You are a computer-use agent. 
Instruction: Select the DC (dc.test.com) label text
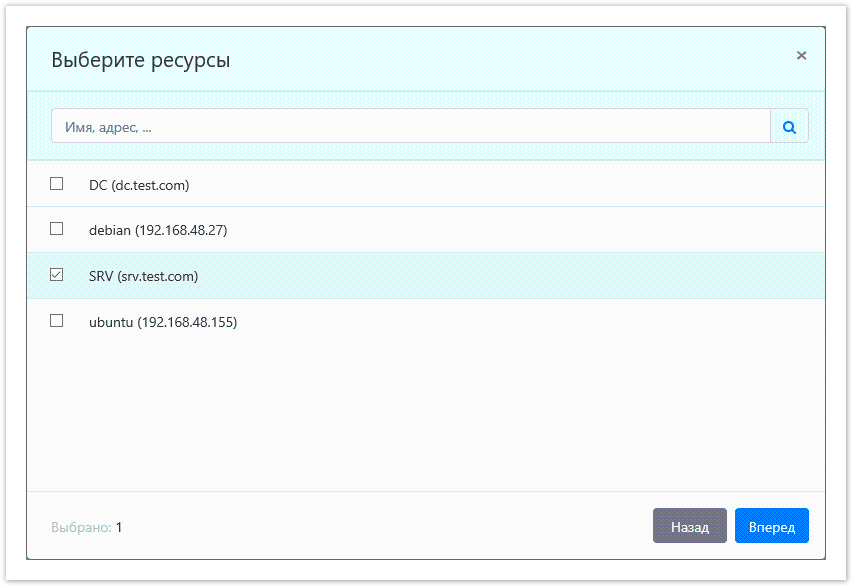(139, 185)
